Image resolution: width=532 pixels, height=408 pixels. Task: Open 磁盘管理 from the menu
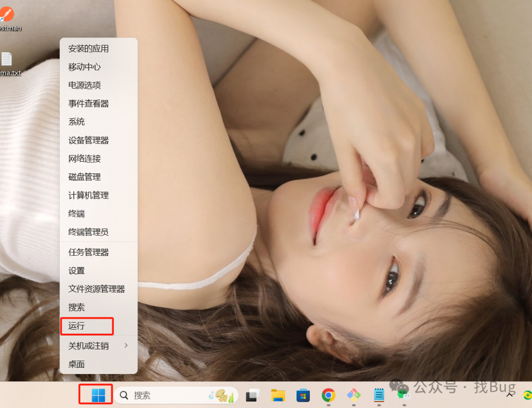(99, 177)
